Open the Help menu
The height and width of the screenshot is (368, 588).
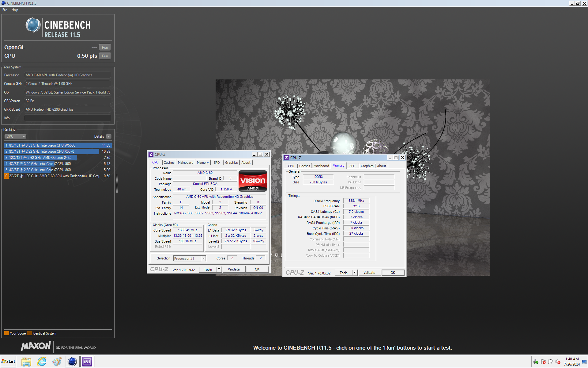coord(15,10)
